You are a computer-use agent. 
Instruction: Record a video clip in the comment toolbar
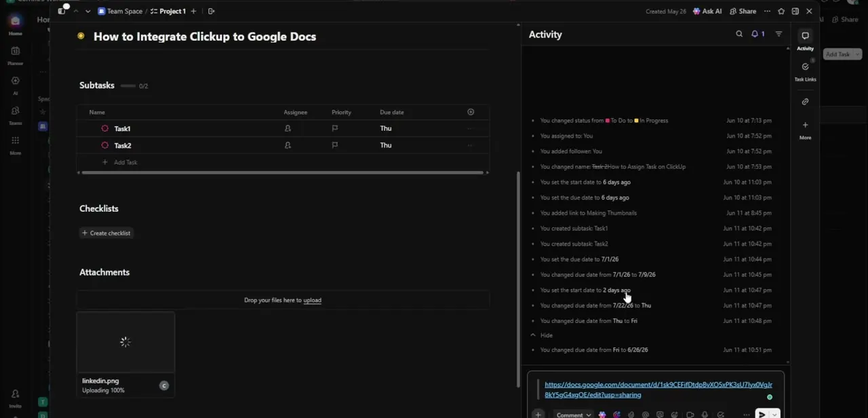[690, 415]
